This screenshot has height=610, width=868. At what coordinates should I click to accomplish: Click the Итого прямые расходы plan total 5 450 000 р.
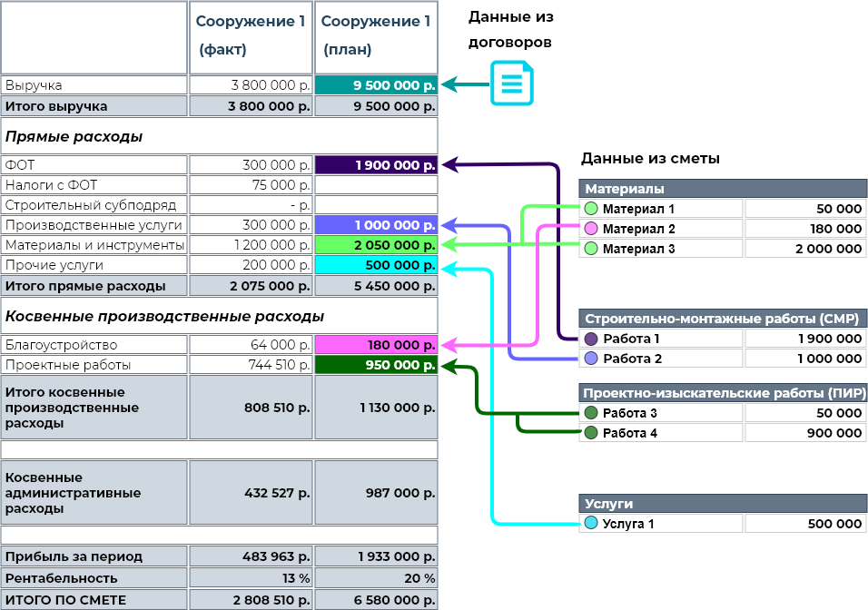click(377, 286)
